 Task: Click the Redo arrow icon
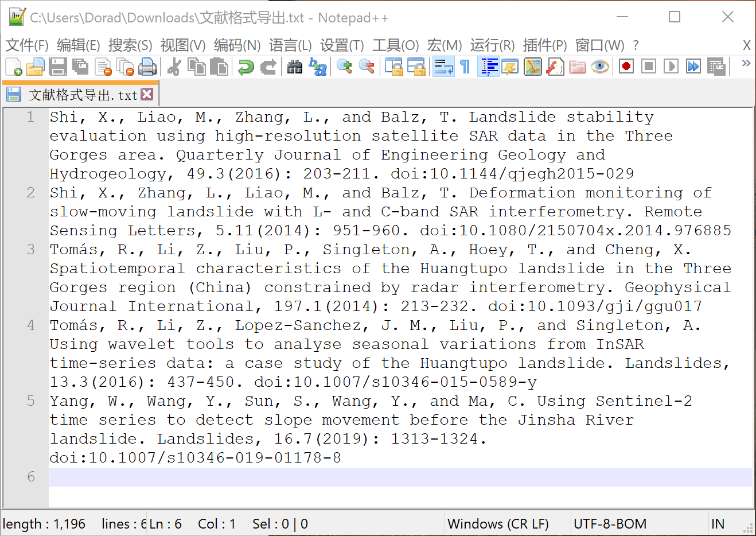tap(268, 67)
